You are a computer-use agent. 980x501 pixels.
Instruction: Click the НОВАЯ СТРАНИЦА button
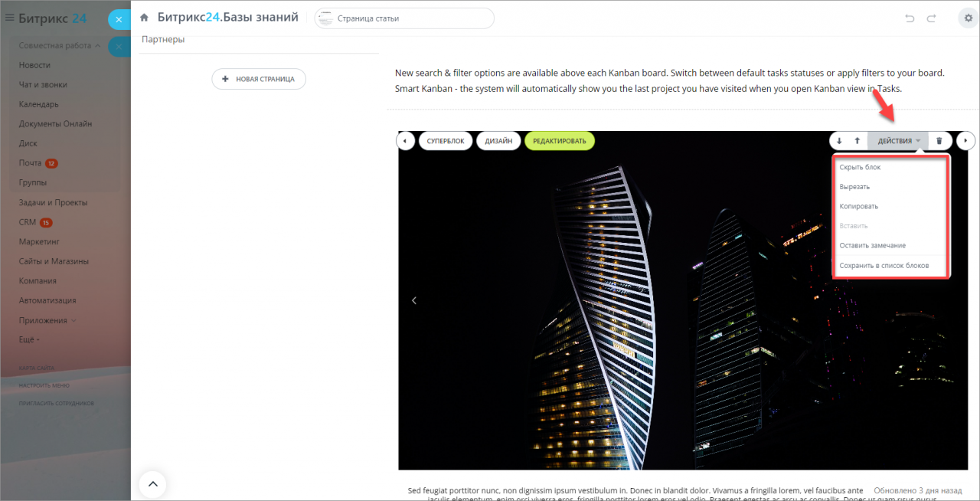click(x=259, y=79)
